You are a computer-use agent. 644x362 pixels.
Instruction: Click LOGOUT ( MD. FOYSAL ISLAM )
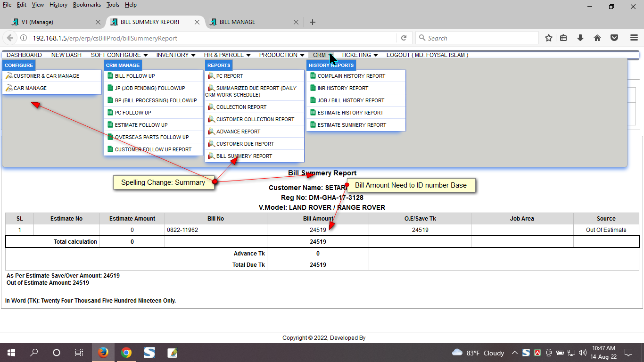(427, 55)
